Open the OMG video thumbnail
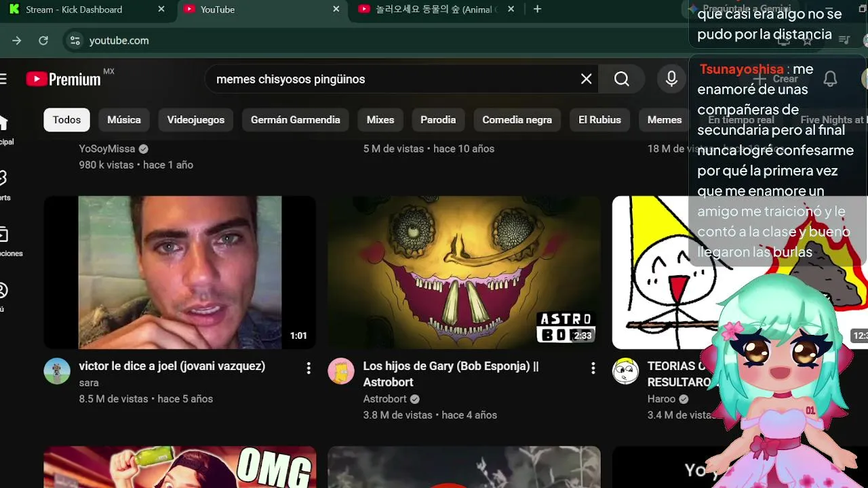The image size is (868, 488). tap(180, 467)
